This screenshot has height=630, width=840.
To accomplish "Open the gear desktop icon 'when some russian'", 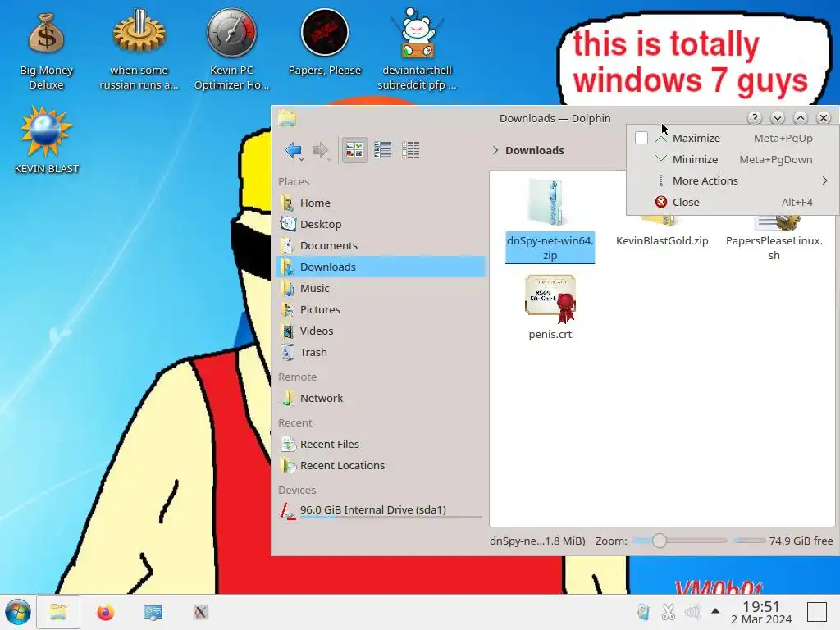I will [x=139, y=50].
